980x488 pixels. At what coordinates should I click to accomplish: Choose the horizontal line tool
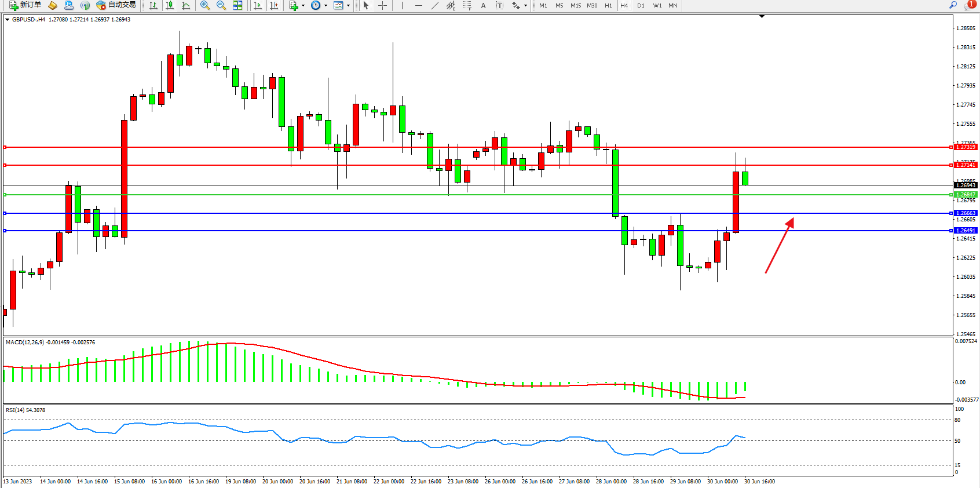point(418,5)
